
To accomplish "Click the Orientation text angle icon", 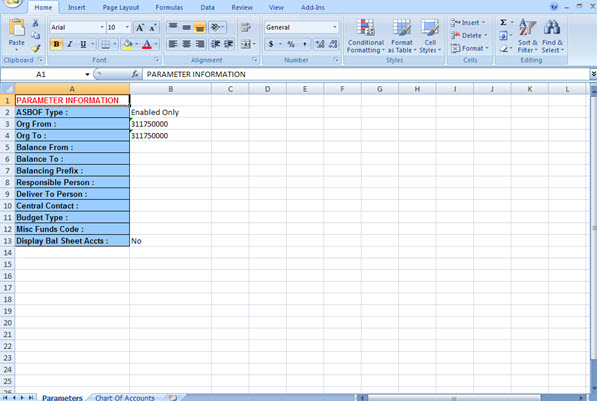I will [x=217, y=27].
